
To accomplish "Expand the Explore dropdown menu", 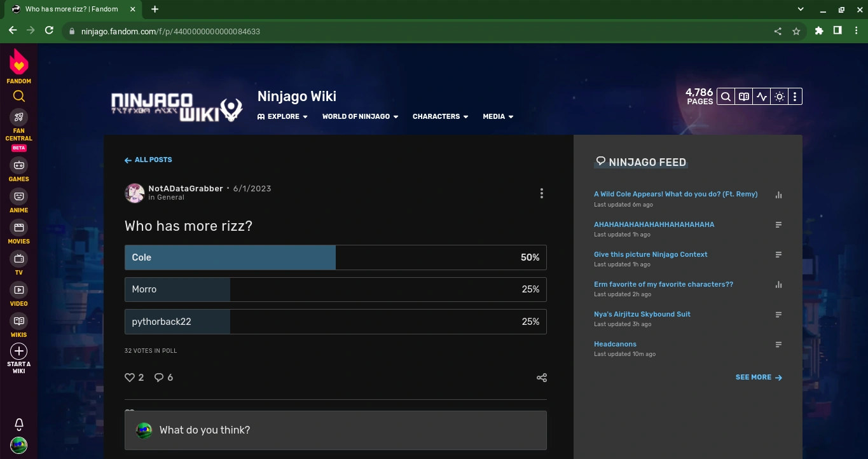I will (283, 117).
